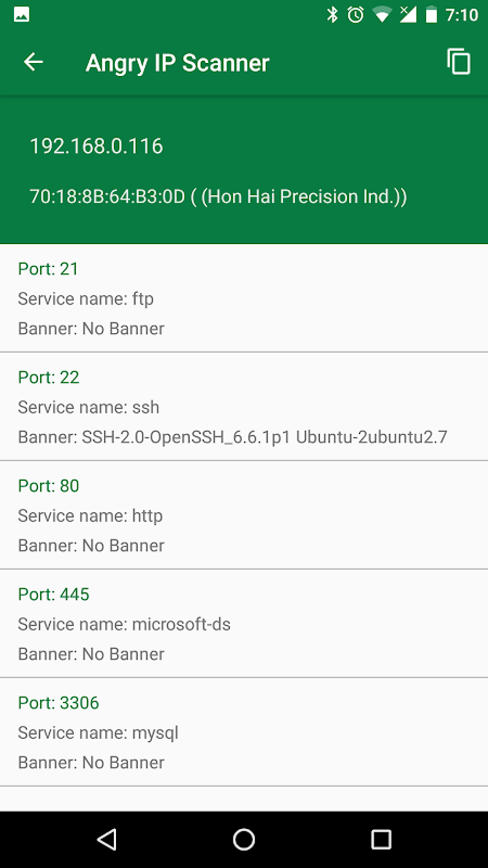Select the Port 80 http entry

tap(244, 515)
